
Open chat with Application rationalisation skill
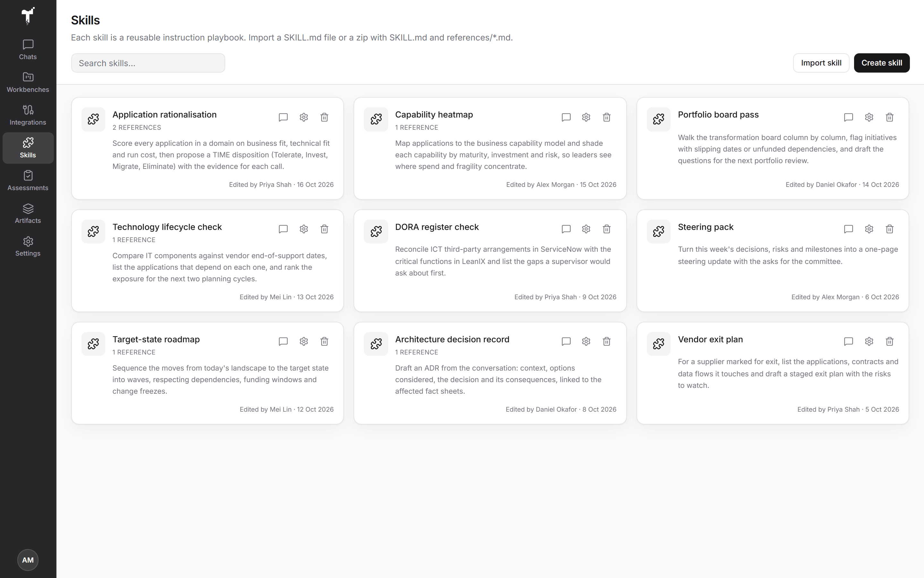pyautogui.click(x=283, y=117)
